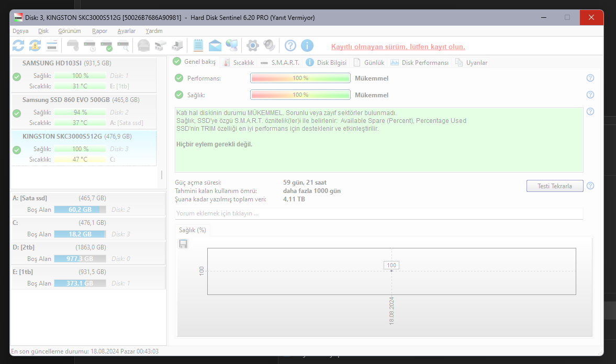This screenshot has width=616, height=364.
Task: Click the disk with two boxes icon
Action: 160,46
